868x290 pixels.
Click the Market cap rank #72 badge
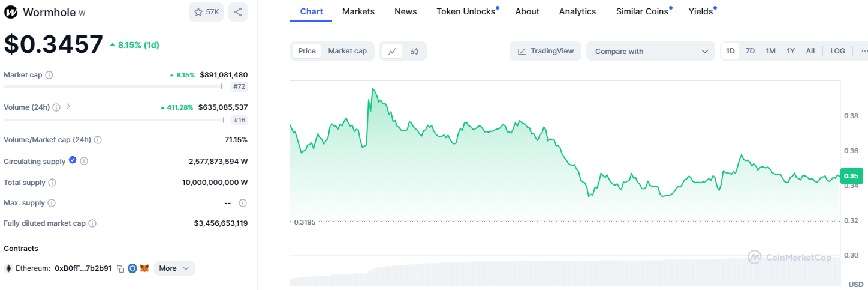pos(239,87)
